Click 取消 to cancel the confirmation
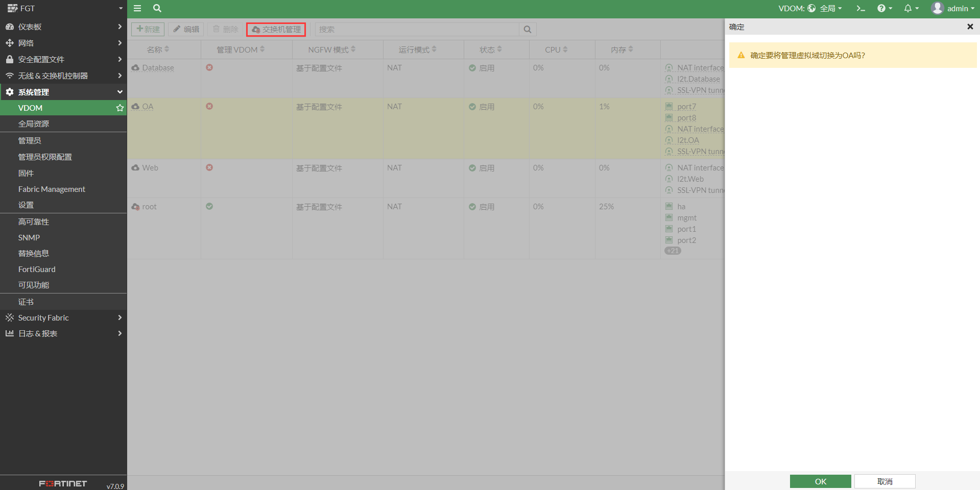Screen dimensions: 980x490 click(885, 481)
